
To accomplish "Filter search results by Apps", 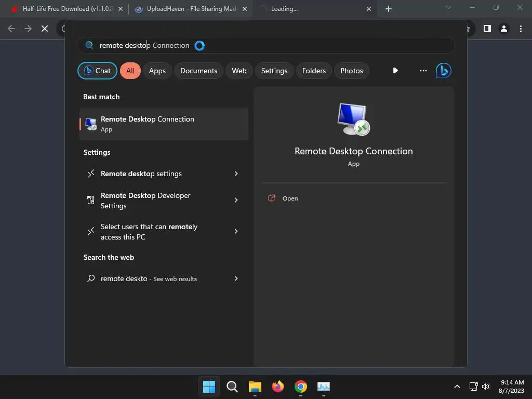I will point(157,71).
